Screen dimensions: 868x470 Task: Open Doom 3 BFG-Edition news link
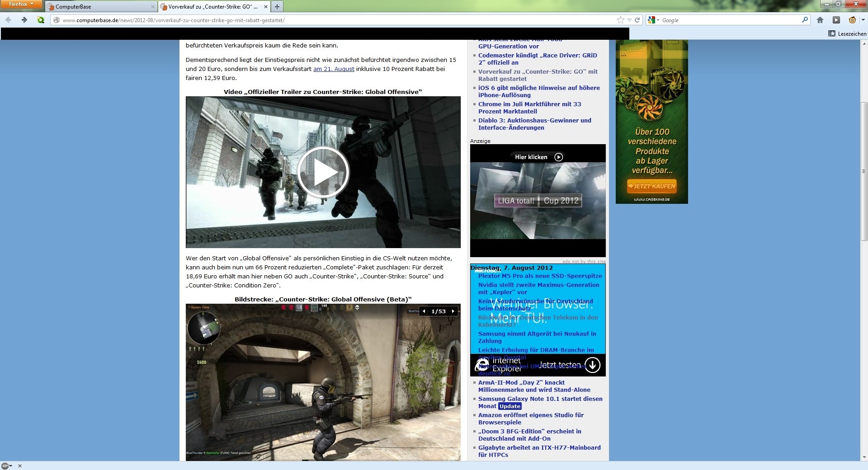[530, 435]
